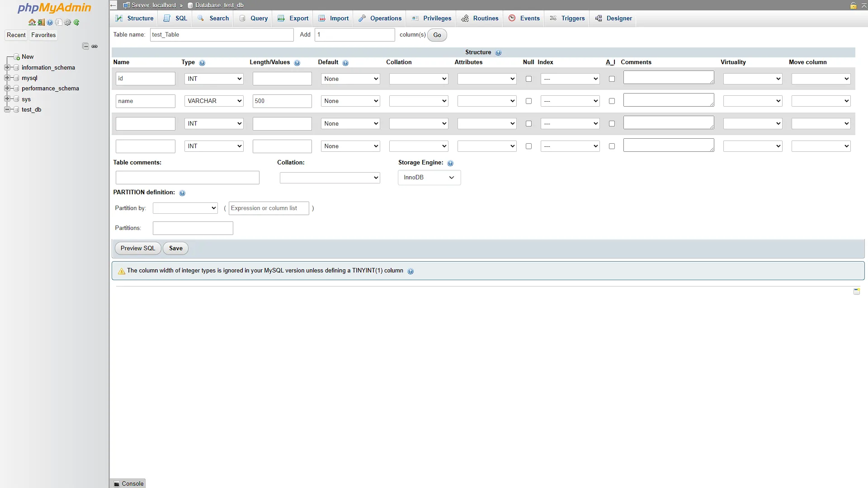
Task: Toggle Null checkbox in third column row
Action: coord(528,124)
